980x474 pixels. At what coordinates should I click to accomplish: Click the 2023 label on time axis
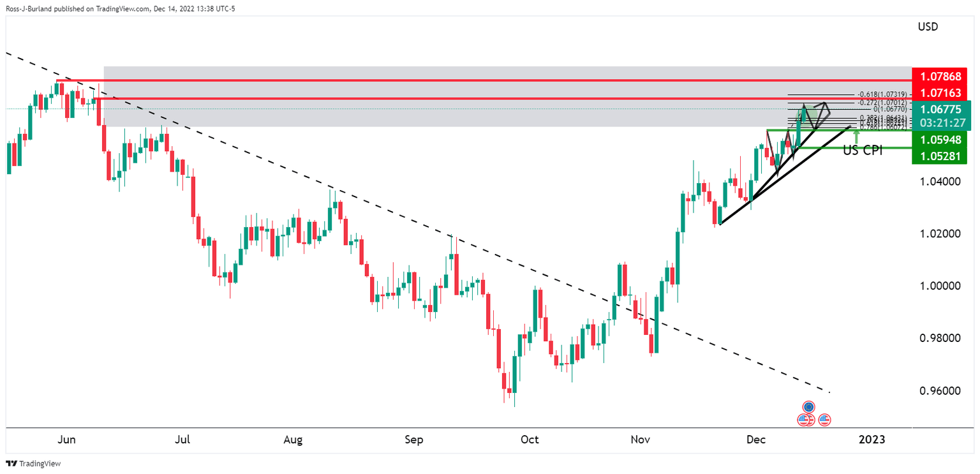[872, 440]
